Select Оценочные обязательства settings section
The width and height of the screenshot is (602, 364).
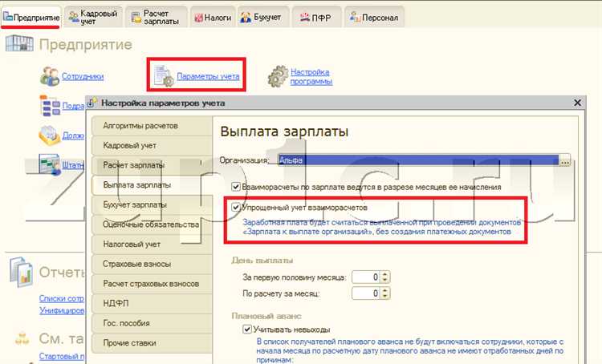(x=152, y=224)
